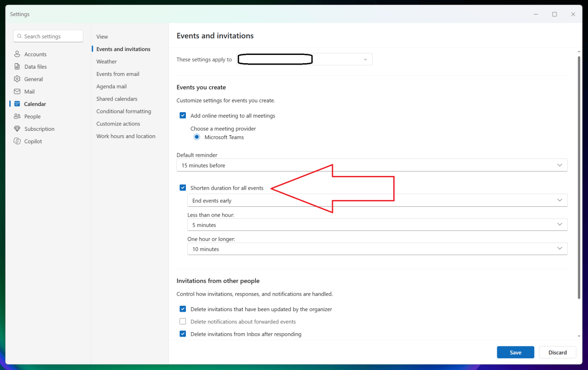Click the Data files document icon
588x370 pixels.
tap(17, 66)
